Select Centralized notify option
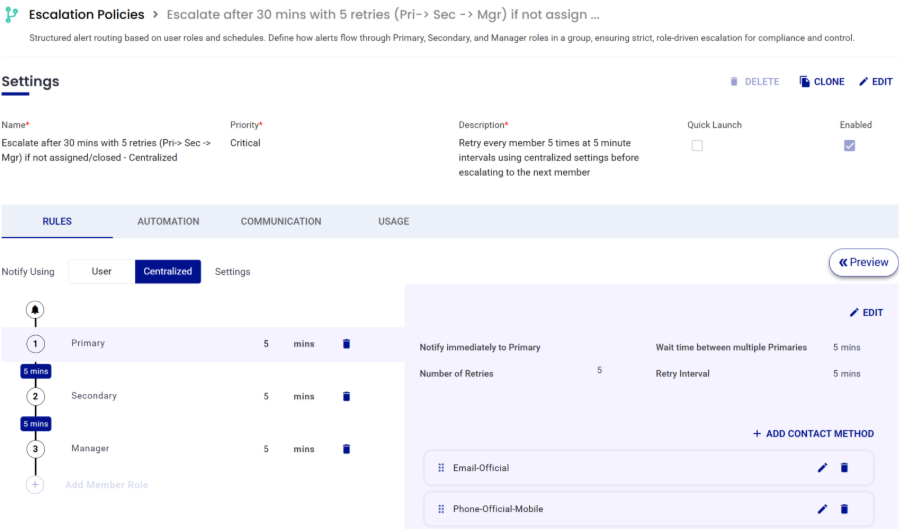Image resolution: width=901 pixels, height=529 pixels. 168,272
